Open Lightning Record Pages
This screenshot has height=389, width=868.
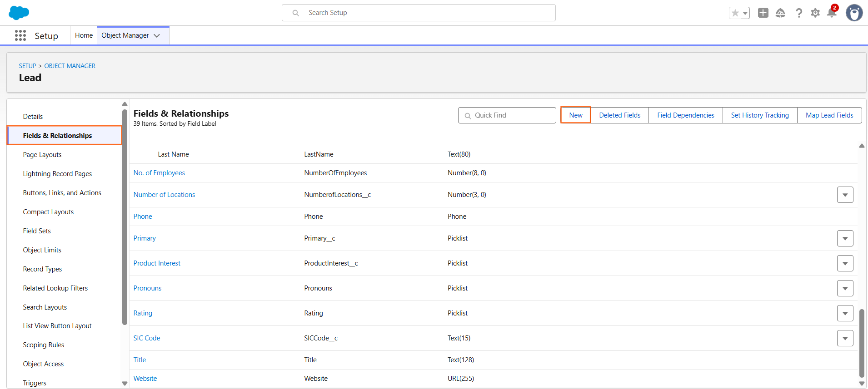pos(57,174)
